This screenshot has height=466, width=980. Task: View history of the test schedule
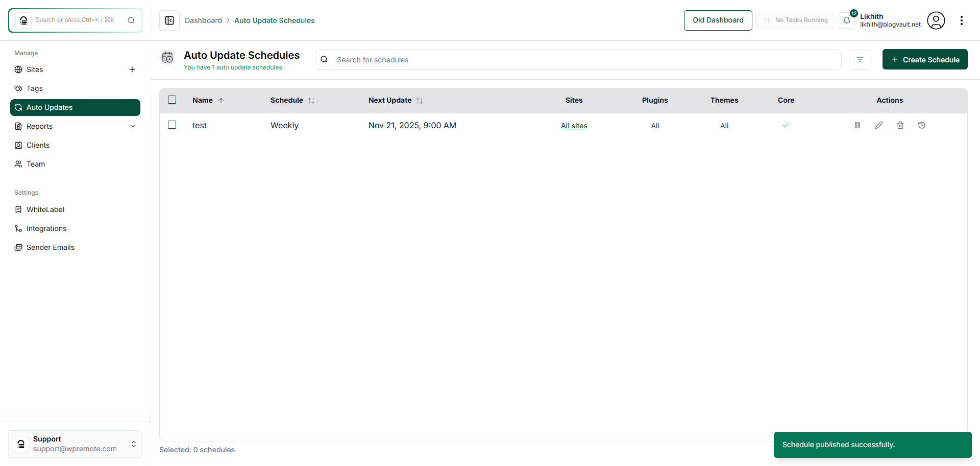pyautogui.click(x=922, y=125)
